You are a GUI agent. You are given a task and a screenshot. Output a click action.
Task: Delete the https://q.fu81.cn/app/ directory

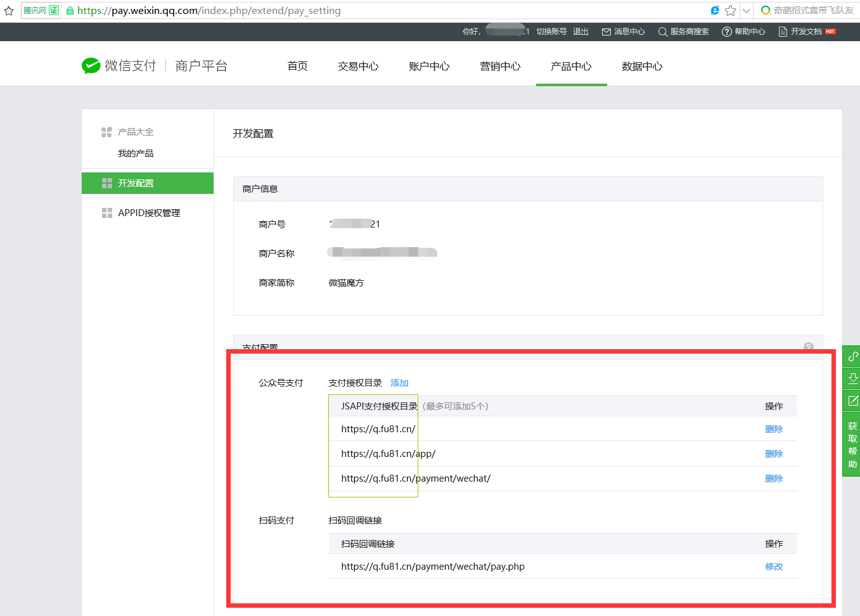click(774, 454)
